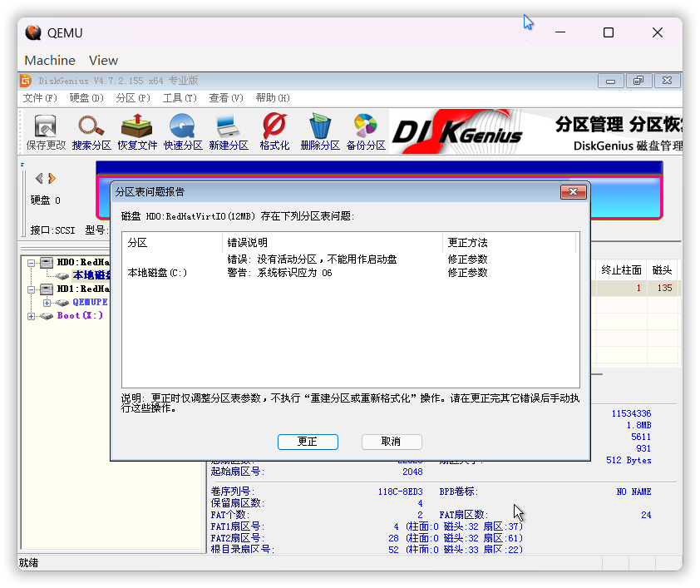This screenshot has height=588, width=700.
Task: Restore down the inner DiskGenius window
Action: point(638,81)
